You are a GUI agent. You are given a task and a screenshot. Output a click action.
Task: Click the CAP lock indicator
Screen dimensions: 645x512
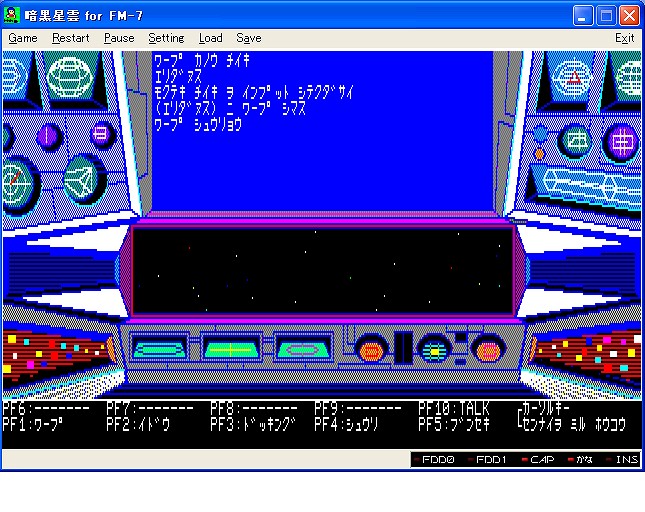click(538, 459)
